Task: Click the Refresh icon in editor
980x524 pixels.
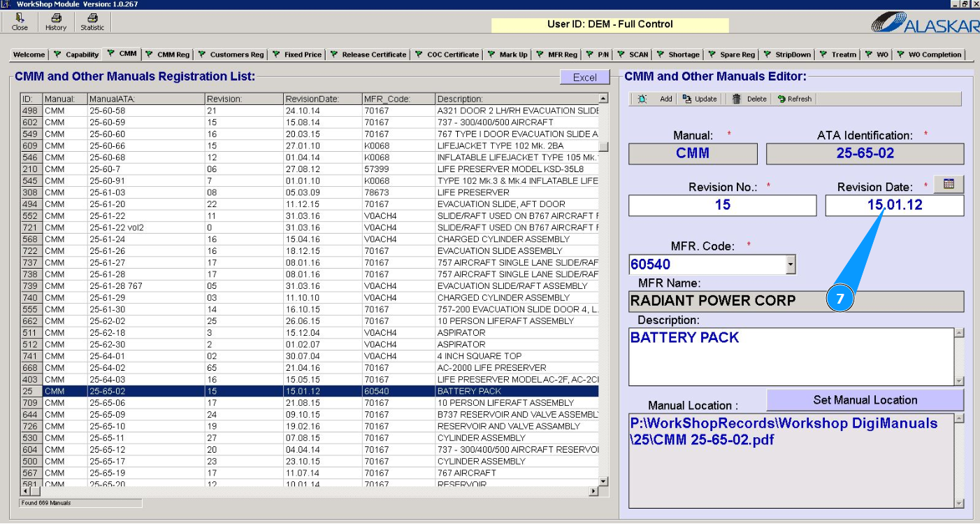Action: pos(781,99)
